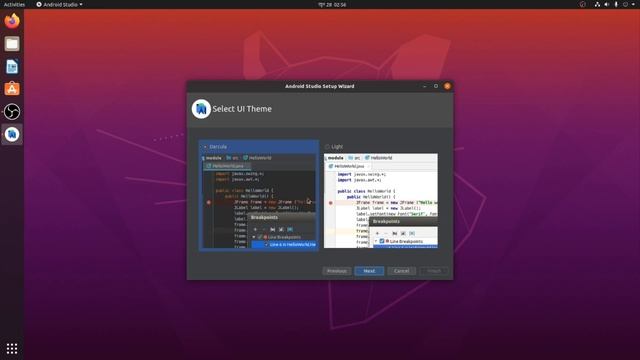Screen dimensions: 640x360
Task: Open the clock and calendar panel
Action: [x=332, y=4]
